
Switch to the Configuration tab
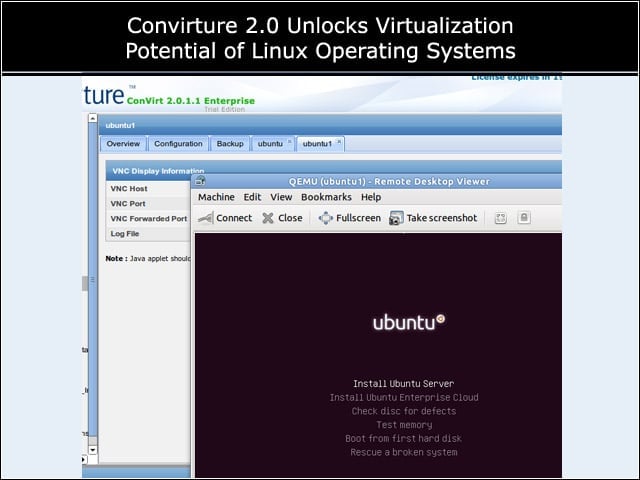(x=178, y=144)
